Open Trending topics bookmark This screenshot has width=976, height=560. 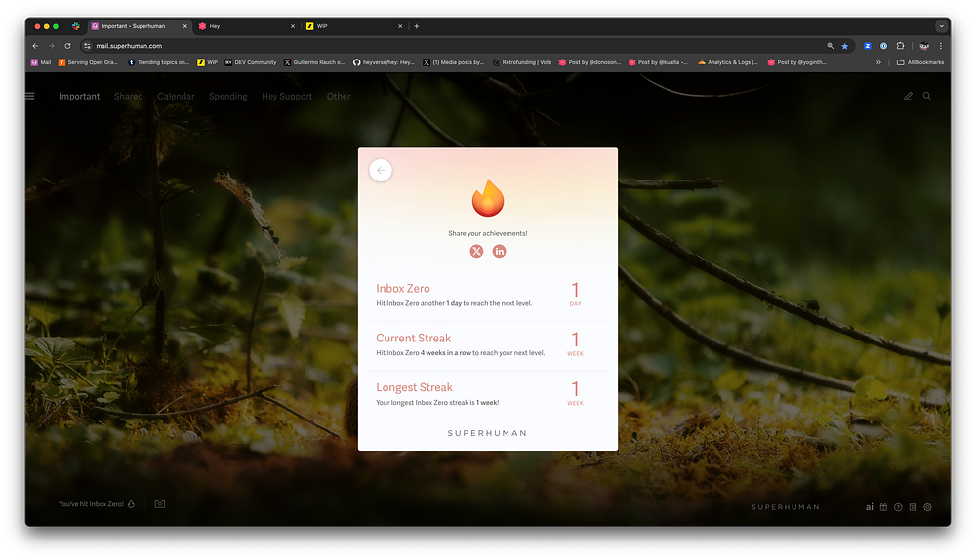158,62
